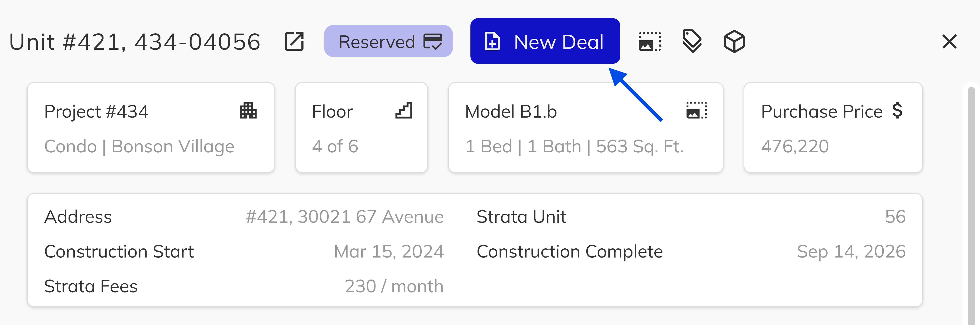The height and width of the screenshot is (325, 980).
Task: Click the dollar sign icon
Action: click(x=897, y=111)
